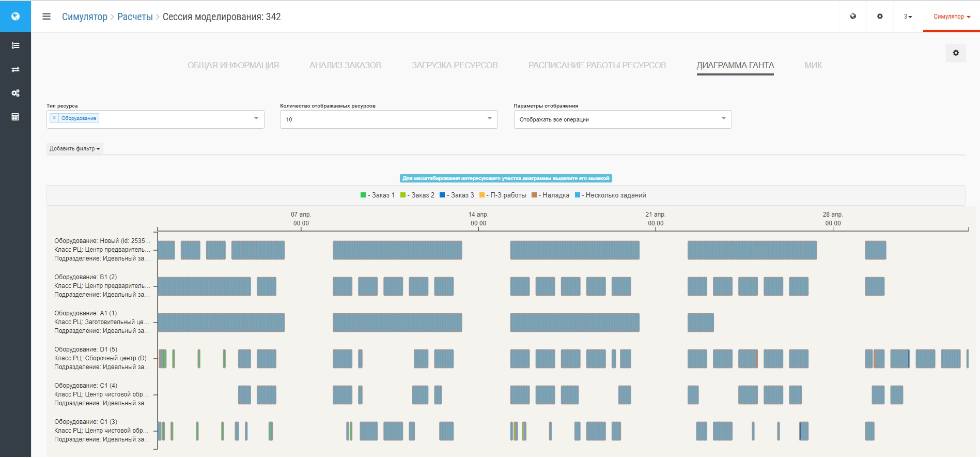Click the last Gantt bar in the A1 (1) row

701,323
